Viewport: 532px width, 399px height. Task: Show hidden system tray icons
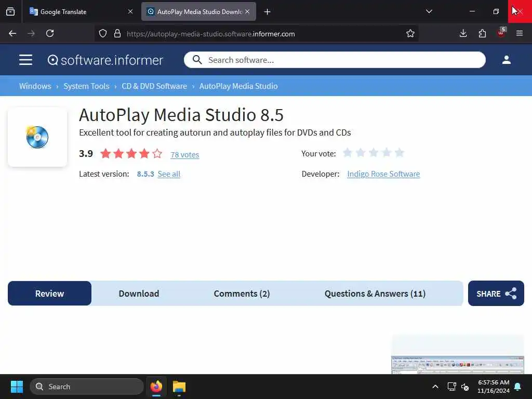[x=435, y=387]
